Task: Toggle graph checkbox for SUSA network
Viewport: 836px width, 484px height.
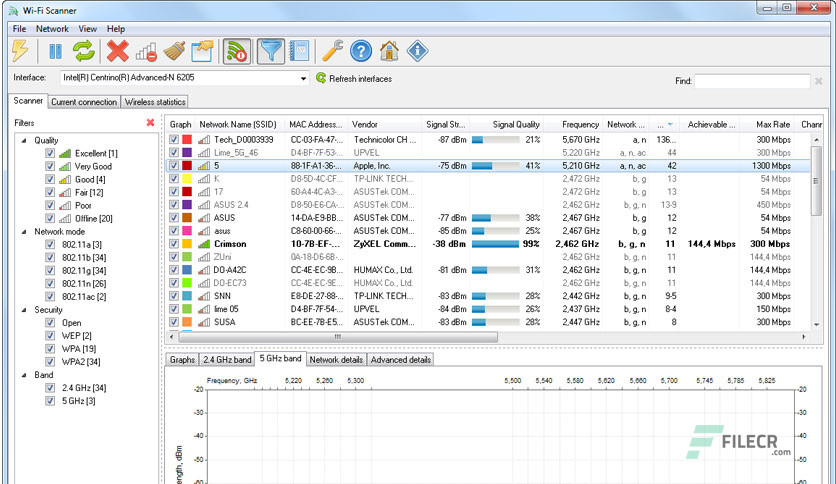Action: pyautogui.click(x=174, y=322)
